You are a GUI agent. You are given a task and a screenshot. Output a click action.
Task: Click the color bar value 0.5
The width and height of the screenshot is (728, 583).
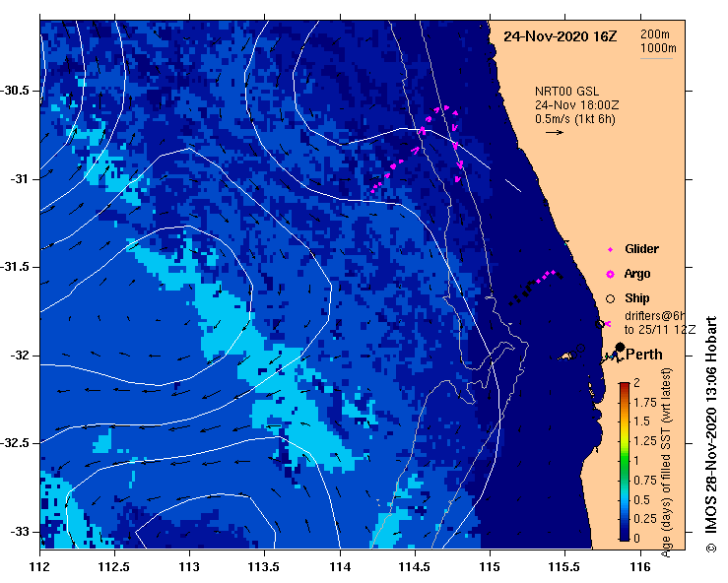pyautogui.click(x=641, y=500)
